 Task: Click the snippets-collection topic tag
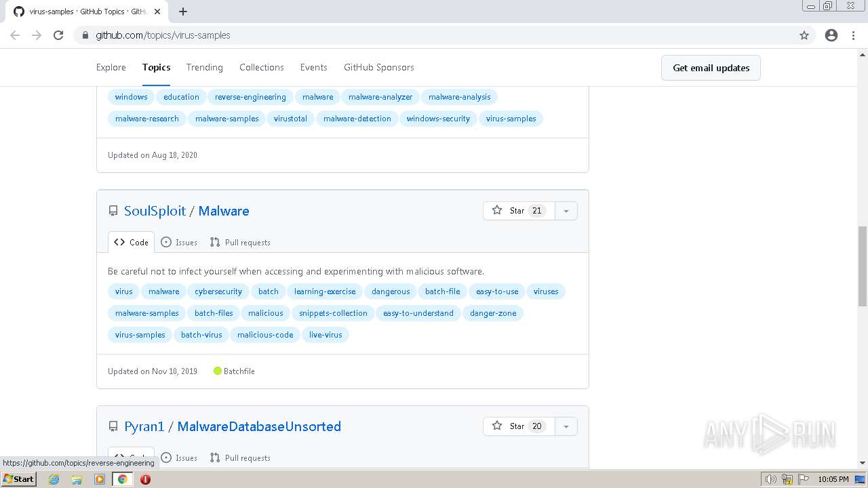[x=333, y=313]
